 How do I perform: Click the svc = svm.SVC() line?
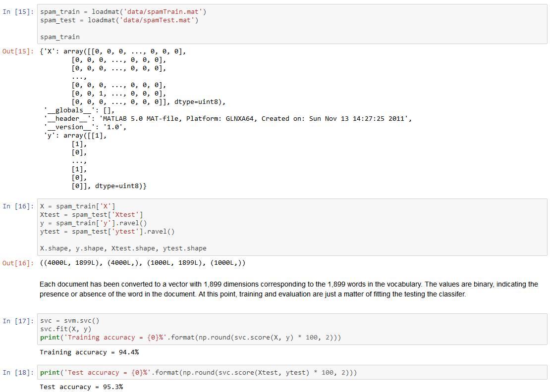click(x=69, y=320)
